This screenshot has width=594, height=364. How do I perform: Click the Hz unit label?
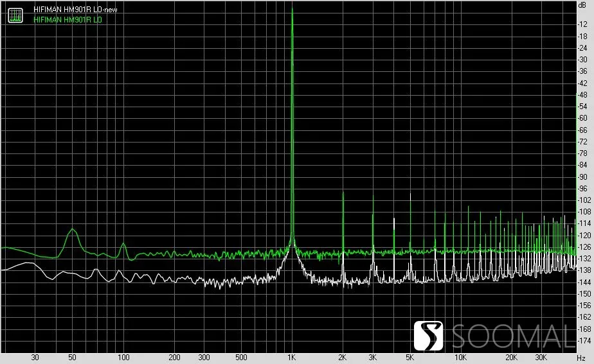pyautogui.click(x=581, y=358)
